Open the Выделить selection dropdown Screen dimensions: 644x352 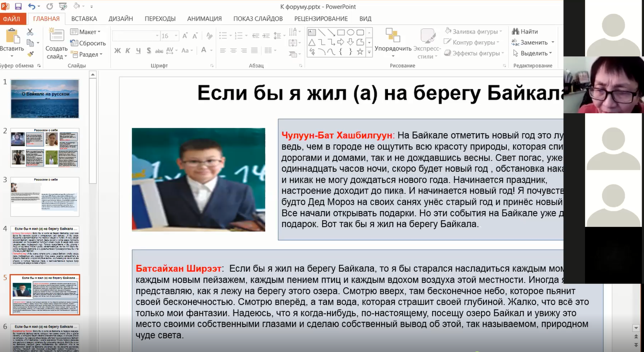point(533,53)
